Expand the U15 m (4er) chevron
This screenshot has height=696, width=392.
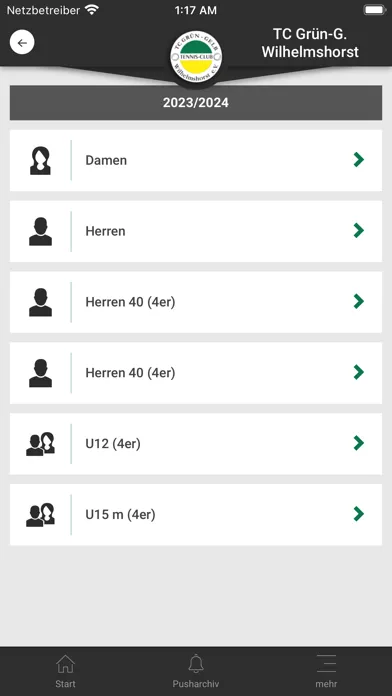tap(359, 514)
